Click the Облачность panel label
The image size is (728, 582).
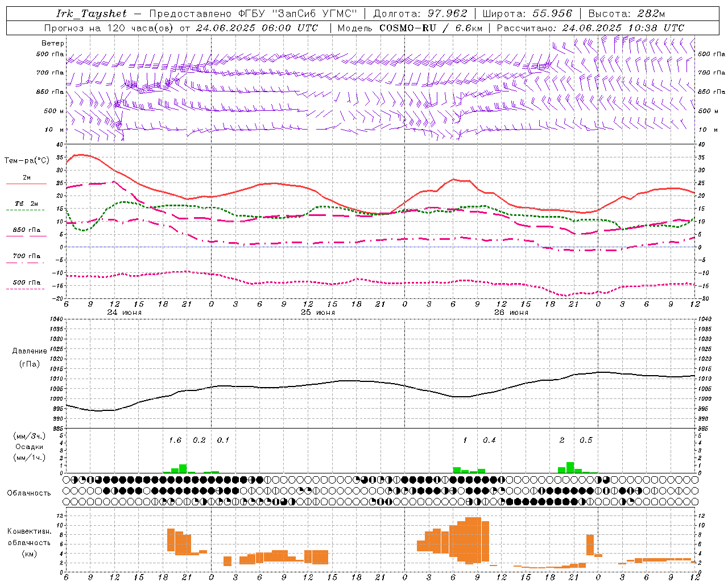29,493
